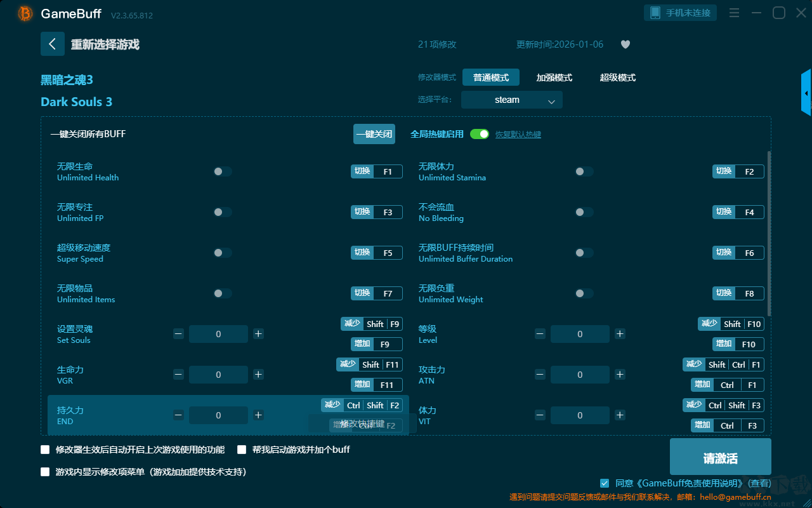The height and width of the screenshot is (508, 812).
Task: Click the VIT value input field
Action: (x=580, y=415)
